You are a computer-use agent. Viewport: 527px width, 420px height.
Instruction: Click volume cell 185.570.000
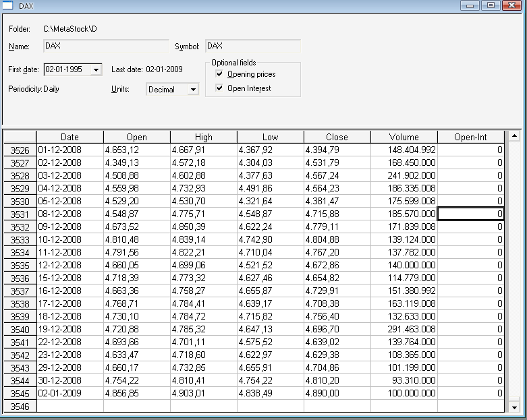pos(404,214)
